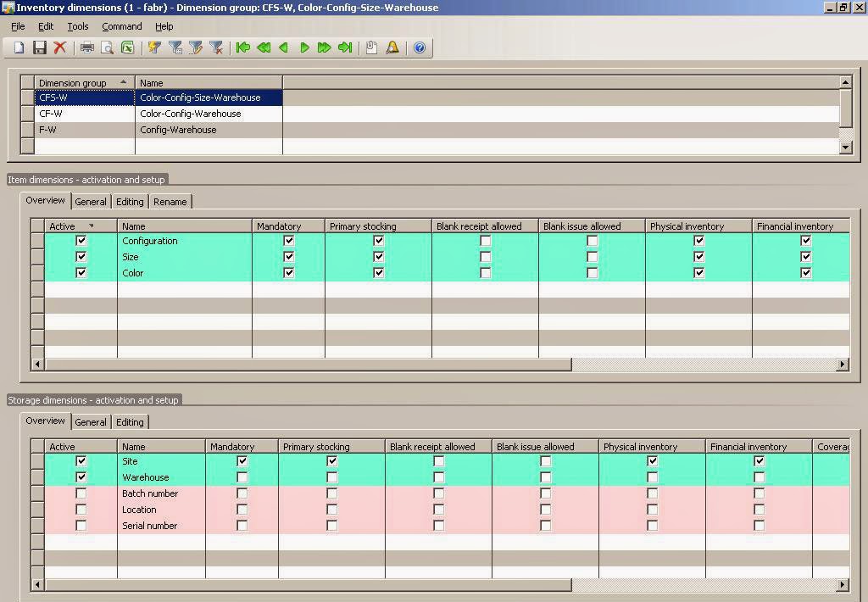868x602 pixels.
Task: Click the up arrow of dimension group scrollbar
Action: coord(845,82)
